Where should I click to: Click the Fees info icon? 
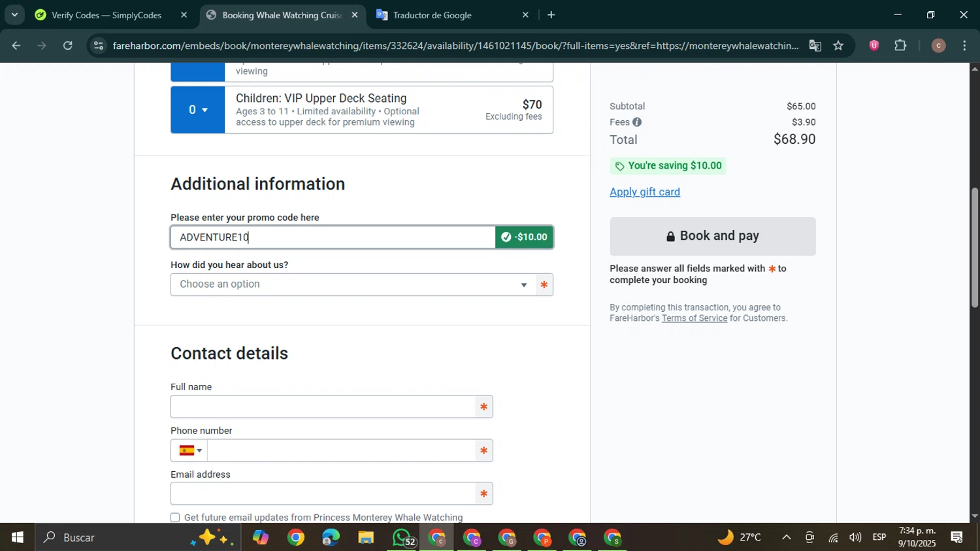[637, 122]
